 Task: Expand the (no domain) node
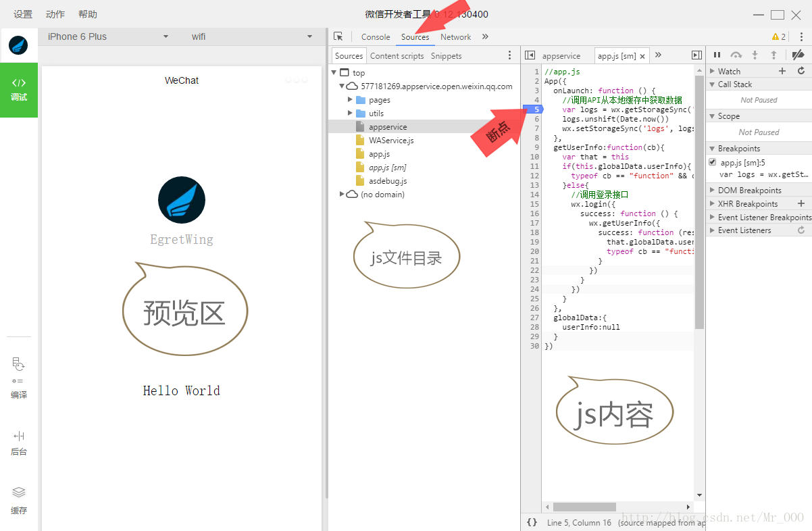click(342, 194)
